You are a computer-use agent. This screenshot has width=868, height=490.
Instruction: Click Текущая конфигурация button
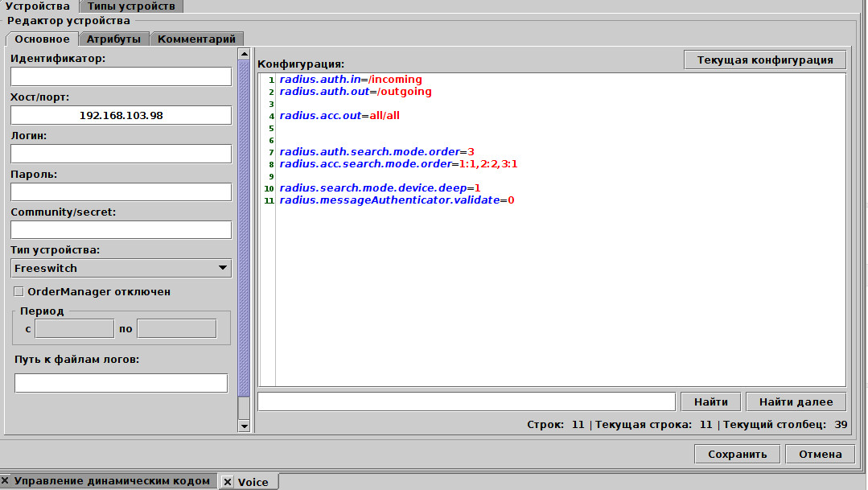[x=764, y=60]
